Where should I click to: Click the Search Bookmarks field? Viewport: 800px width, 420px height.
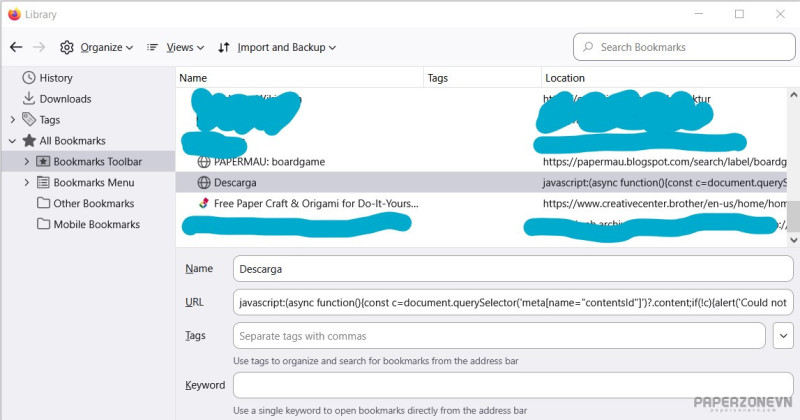click(680, 47)
